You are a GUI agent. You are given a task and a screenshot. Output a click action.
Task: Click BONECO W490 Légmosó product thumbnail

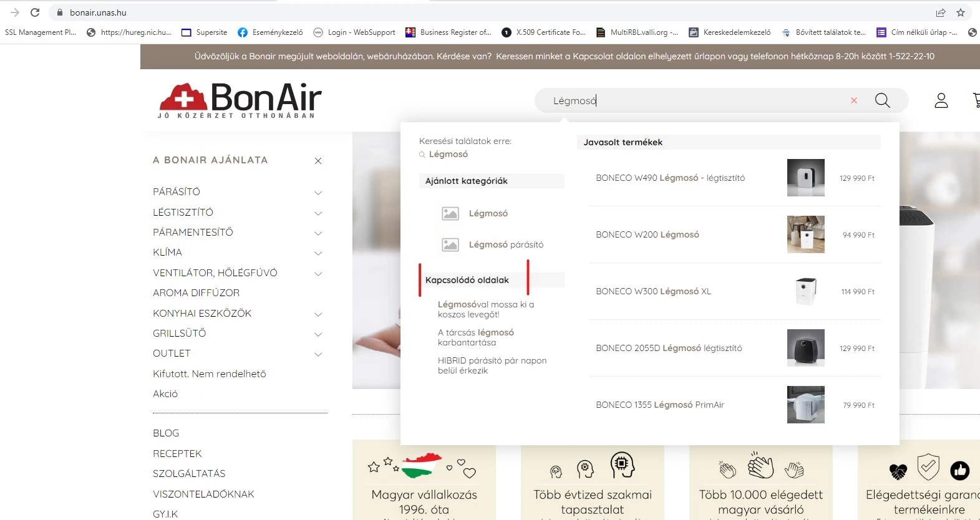[x=805, y=178]
